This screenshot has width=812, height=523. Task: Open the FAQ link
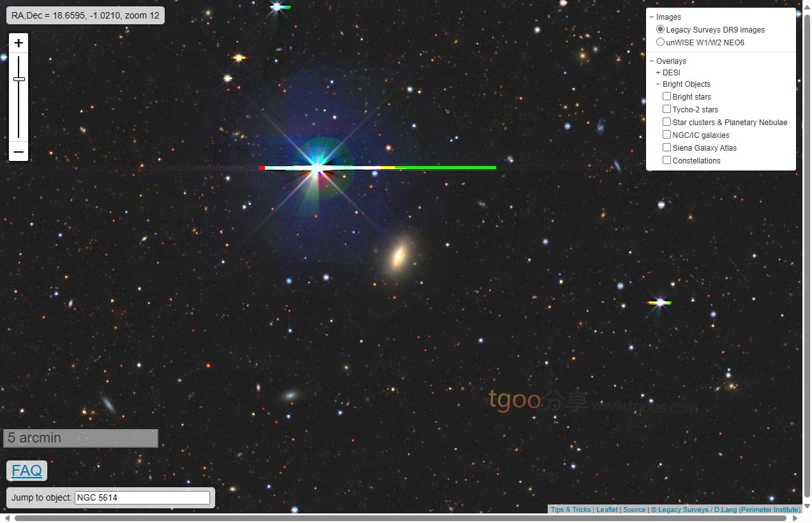27,471
